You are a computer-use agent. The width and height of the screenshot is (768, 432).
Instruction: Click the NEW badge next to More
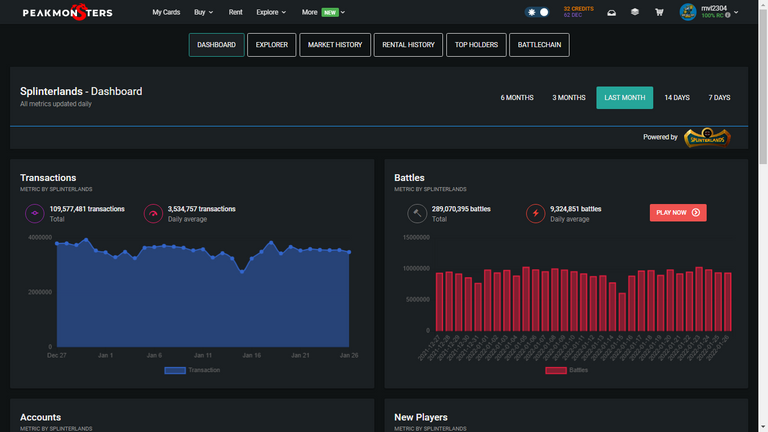pyautogui.click(x=330, y=12)
